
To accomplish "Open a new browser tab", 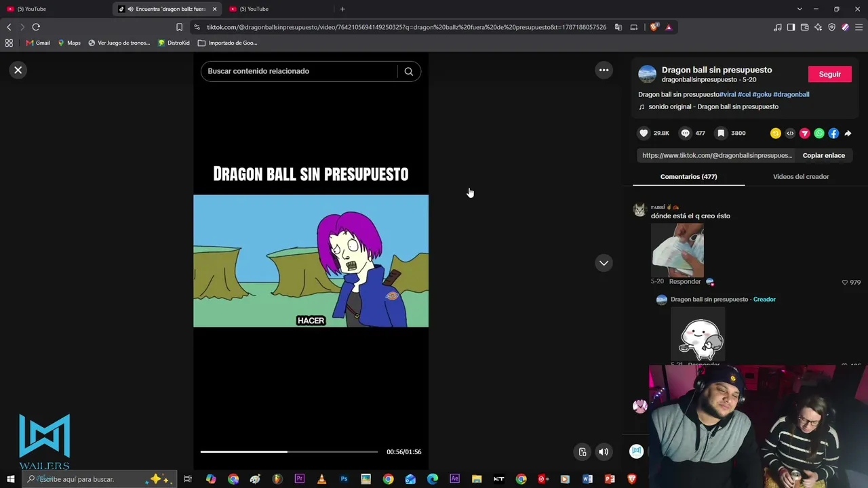I will click(x=342, y=9).
